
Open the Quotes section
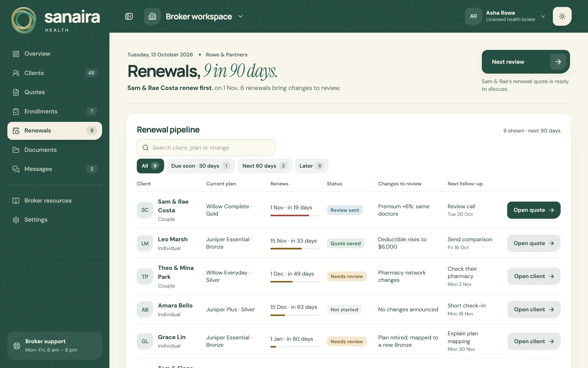[55, 92]
